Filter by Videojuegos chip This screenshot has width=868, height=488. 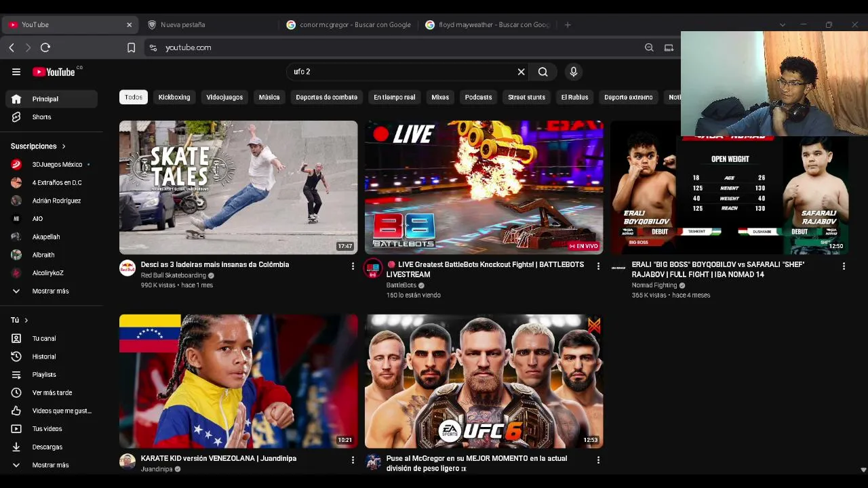click(224, 97)
